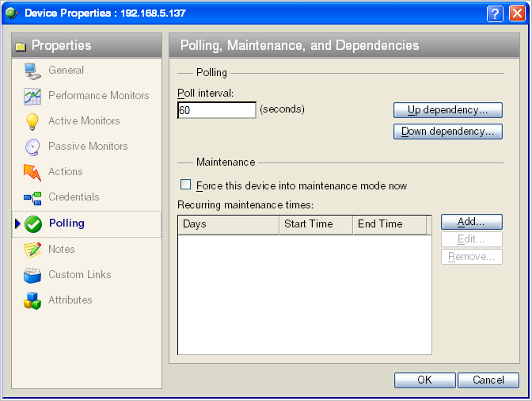Viewport: 532px width, 401px height.
Task: Open the Notes section
Action: pyautogui.click(x=62, y=249)
